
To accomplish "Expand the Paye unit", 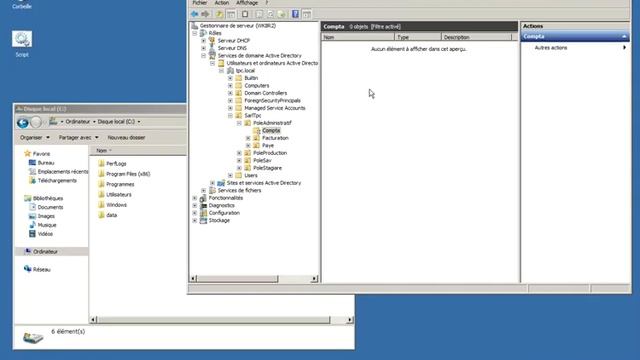I will (x=248, y=145).
